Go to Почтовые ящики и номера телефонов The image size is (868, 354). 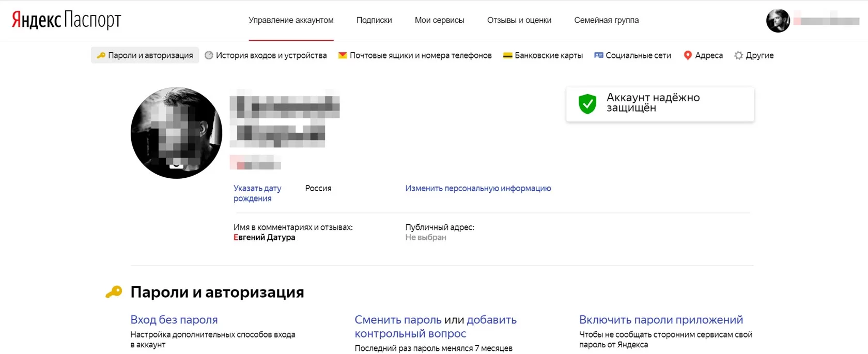tap(421, 55)
